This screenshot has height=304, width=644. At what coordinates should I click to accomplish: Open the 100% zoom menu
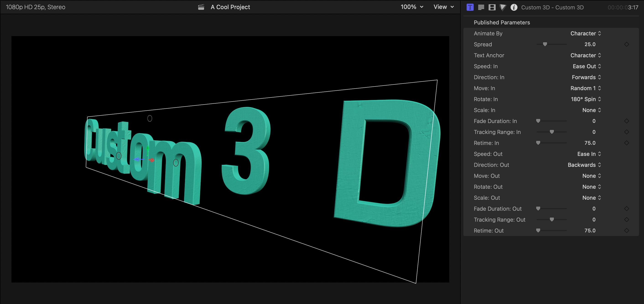point(412,7)
